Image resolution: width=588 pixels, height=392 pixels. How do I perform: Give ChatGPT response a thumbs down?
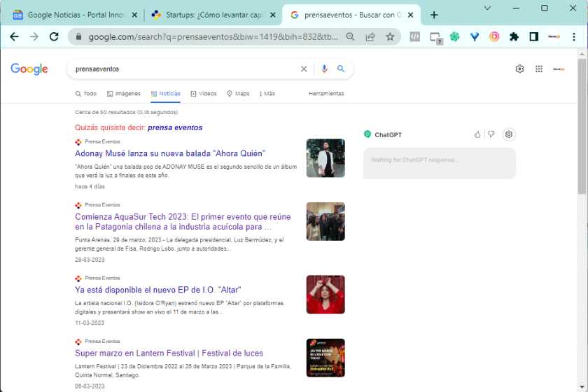coord(491,134)
